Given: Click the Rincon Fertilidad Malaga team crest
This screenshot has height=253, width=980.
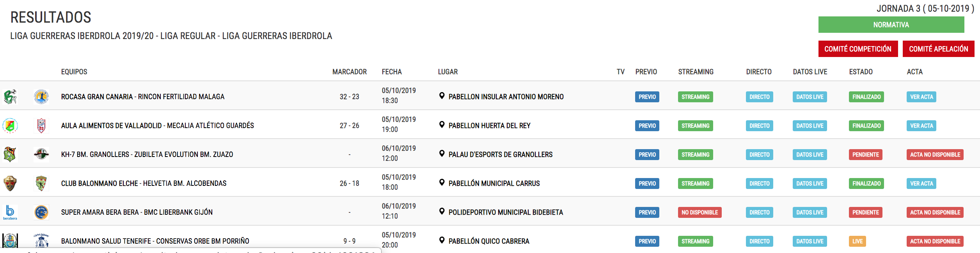Looking at the screenshot, I should 41,96.
